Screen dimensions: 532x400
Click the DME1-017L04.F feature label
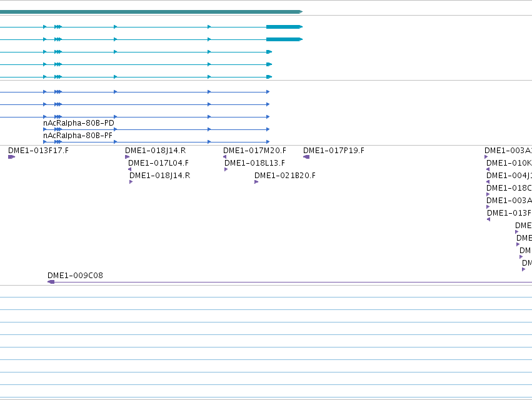pyautogui.click(x=158, y=163)
